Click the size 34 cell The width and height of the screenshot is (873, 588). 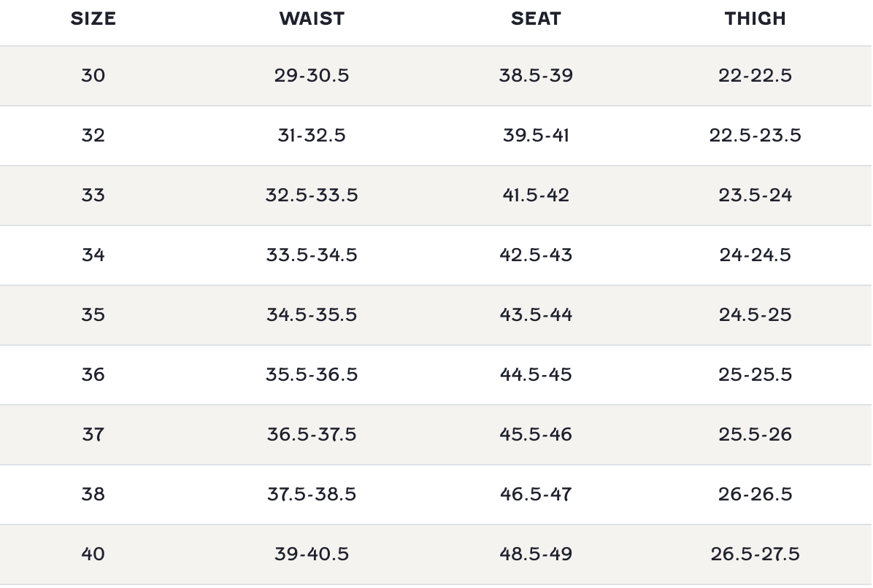pos(93,255)
